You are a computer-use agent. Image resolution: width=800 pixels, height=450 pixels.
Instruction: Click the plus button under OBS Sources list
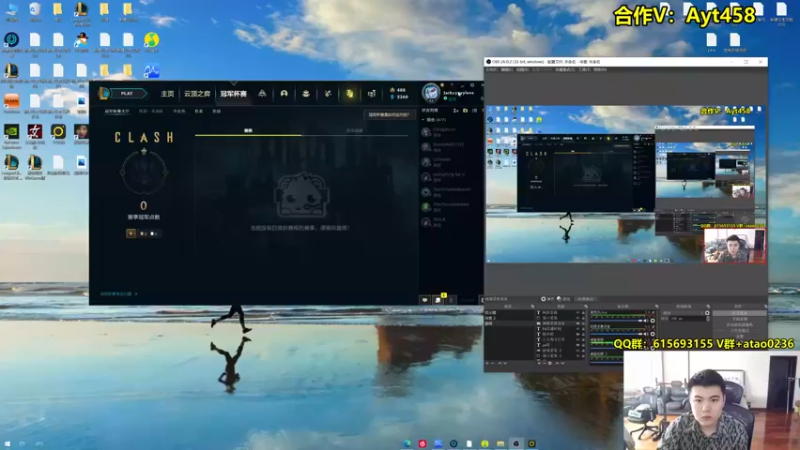[539, 363]
